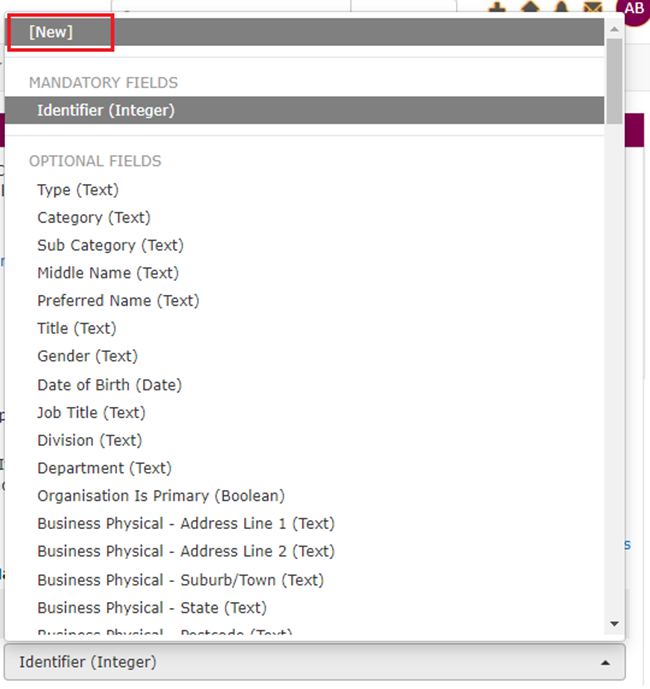Choose Sub Category (Text) option
This screenshot has width=650, height=689.
coord(110,245)
